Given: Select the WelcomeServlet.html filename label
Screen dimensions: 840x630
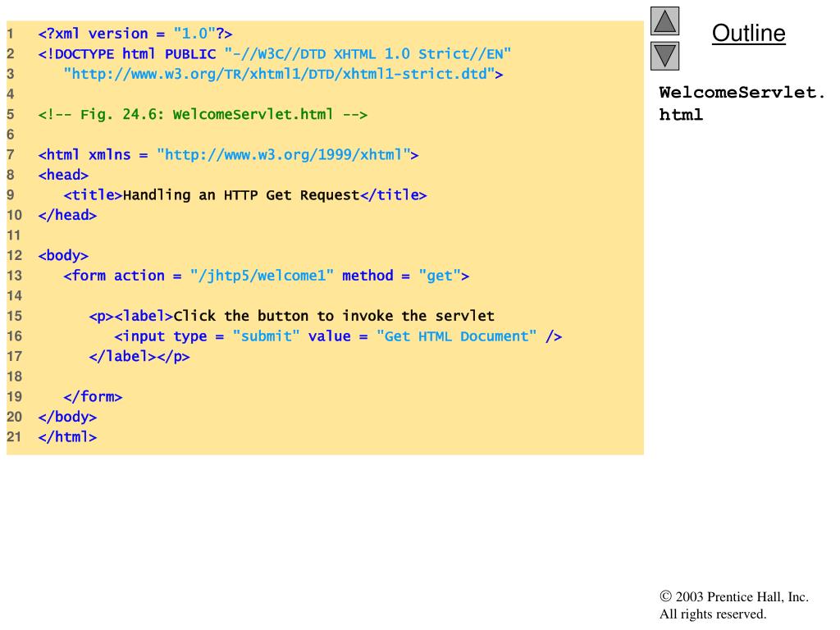Looking at the screenshot, I should (742, 103).
